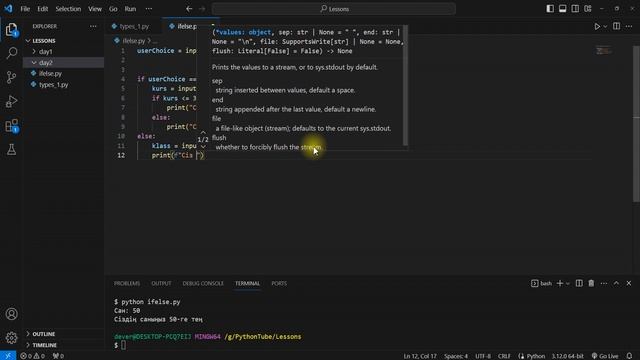Open the File menu
Screen dimensions: 640x360
click(25, 9)
